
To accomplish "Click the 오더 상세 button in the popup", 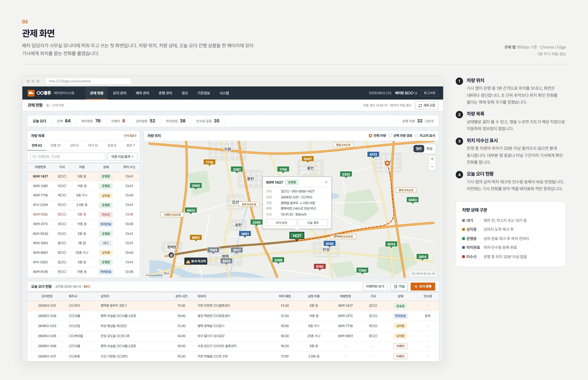I will pyautogui.click(x=281, y=223).
